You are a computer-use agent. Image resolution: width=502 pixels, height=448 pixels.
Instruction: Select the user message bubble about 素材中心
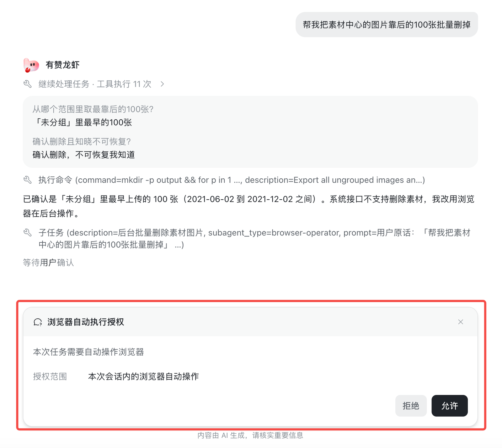[x=387, y=24]
